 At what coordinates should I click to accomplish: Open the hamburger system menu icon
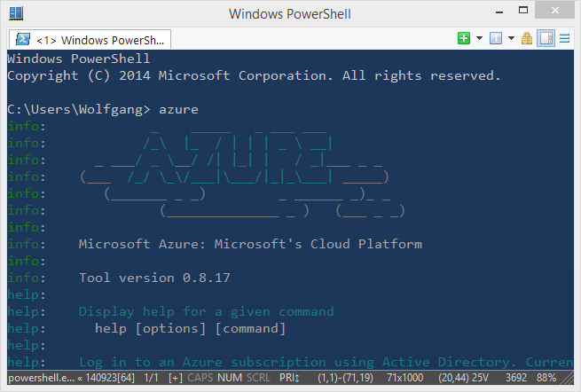click(x=565, y=38)
